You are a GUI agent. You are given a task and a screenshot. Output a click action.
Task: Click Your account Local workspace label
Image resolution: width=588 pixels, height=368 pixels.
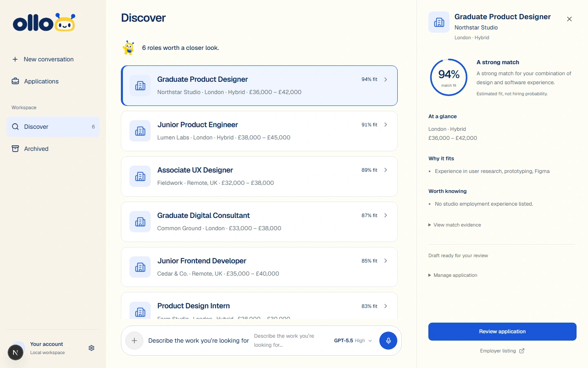tap(47, 348)
